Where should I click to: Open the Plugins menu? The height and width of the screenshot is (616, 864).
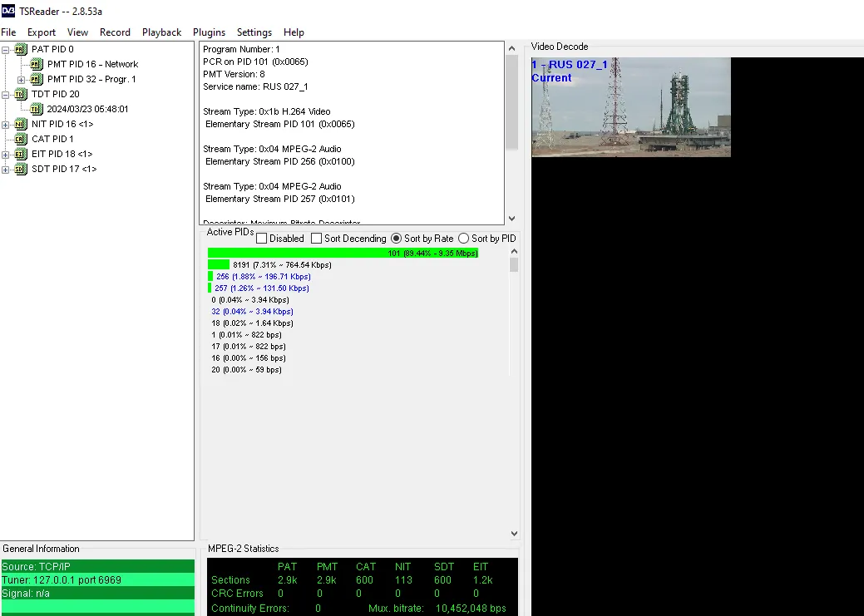(209, 32)
